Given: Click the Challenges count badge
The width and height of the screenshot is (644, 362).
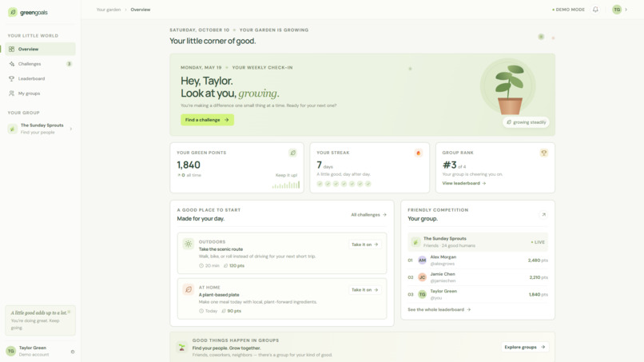Looking at the screenshot, I should coord(69,64).
